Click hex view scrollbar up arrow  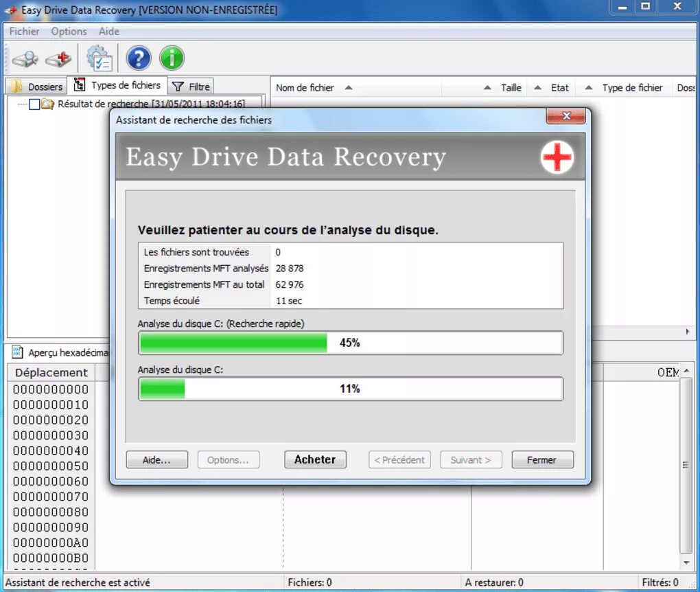[686, 371]
